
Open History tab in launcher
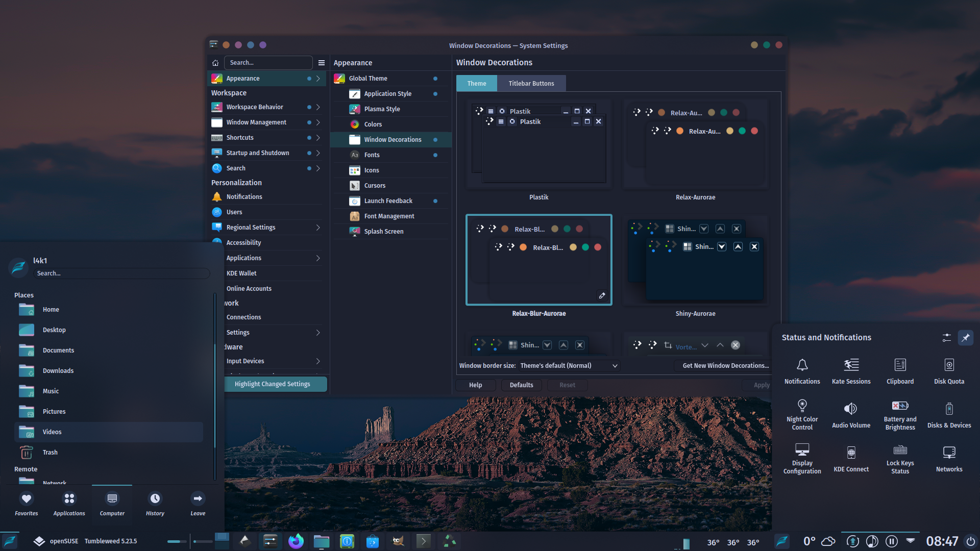coord(155,504)
